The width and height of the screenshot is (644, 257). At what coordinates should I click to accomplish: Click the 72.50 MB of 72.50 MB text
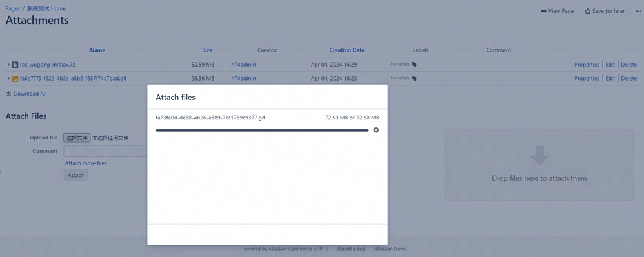(352, 118)
